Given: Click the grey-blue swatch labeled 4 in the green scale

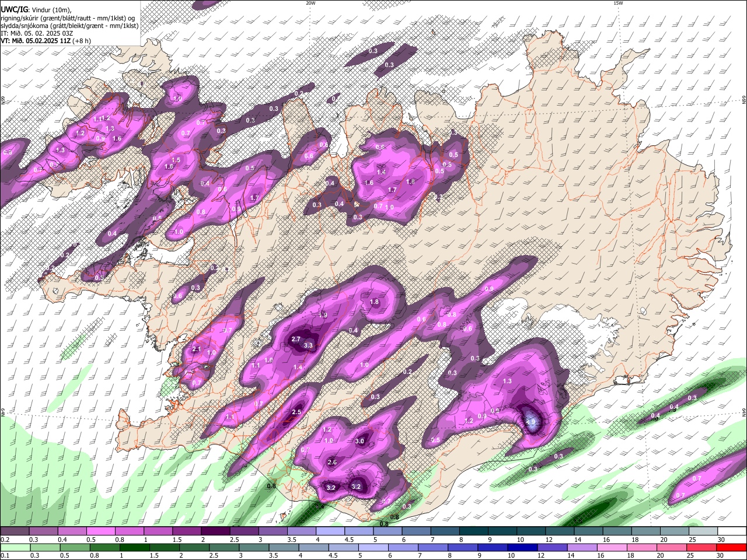Looking at the screenshot, I should tap(315, 548).
